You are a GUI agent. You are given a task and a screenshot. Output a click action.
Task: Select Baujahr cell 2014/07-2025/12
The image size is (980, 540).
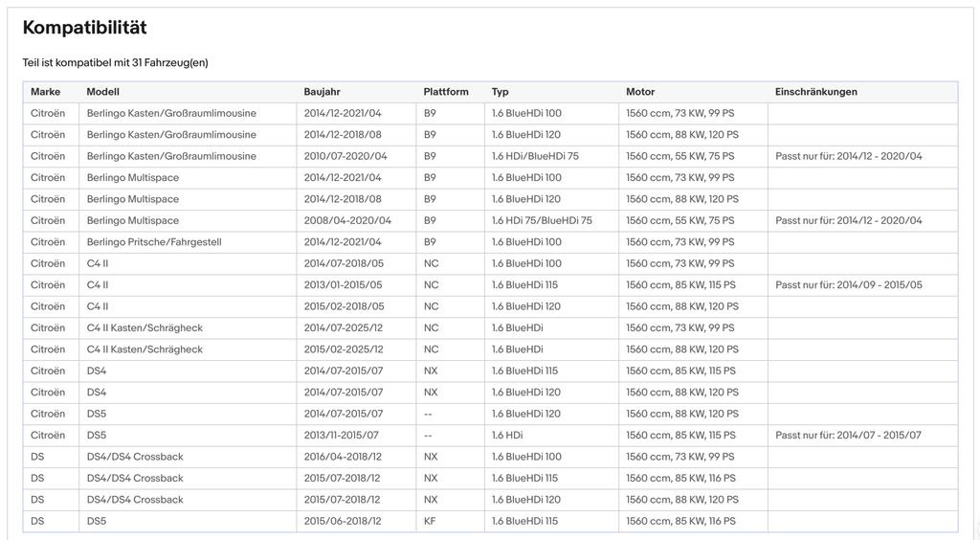pos(344,328)
